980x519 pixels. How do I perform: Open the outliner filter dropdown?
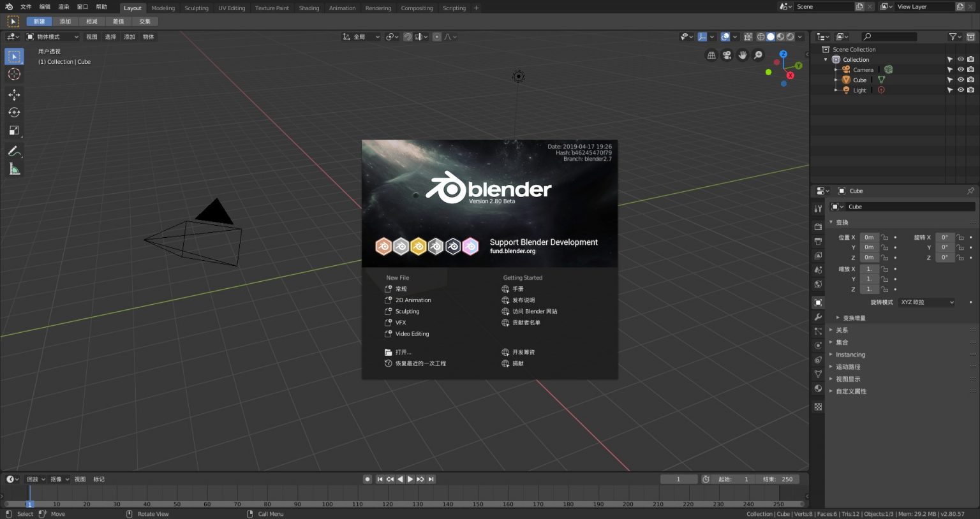(954, 37)
